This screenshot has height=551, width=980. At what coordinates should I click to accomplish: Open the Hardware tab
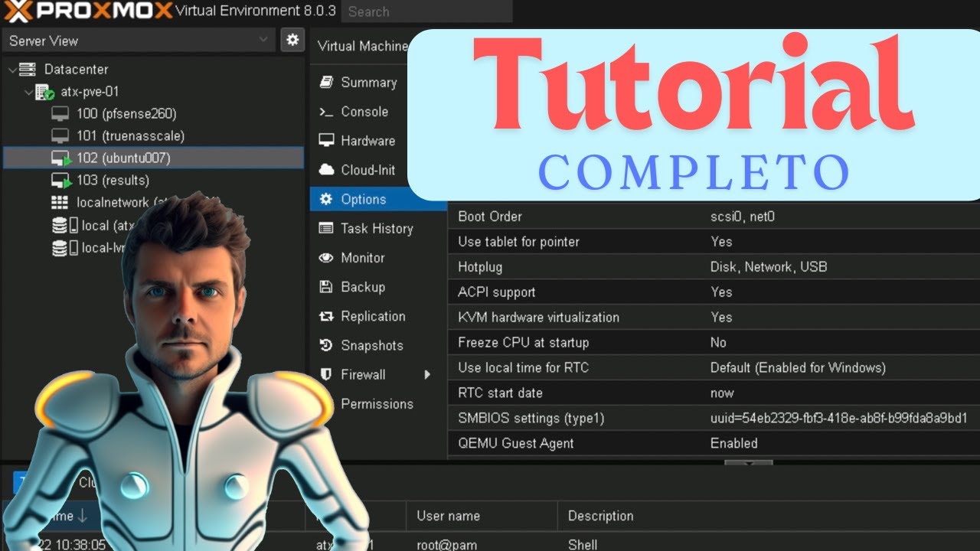[x=367, y=141]
